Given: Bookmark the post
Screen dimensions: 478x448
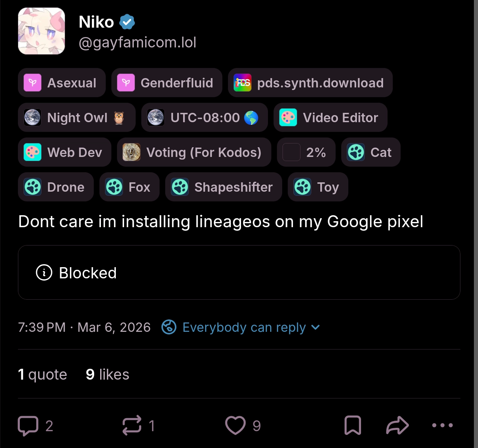Looking at the screenshot, I should pos(353,425).
